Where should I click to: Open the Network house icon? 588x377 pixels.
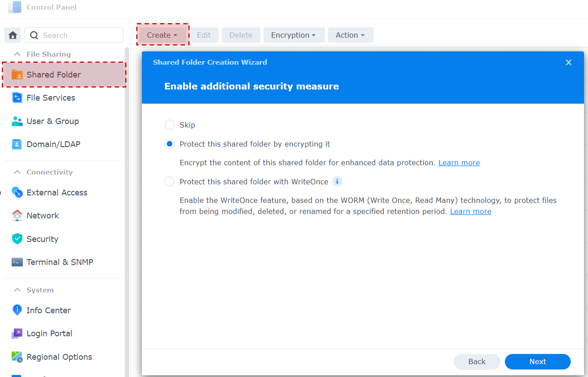click(17, 215)
